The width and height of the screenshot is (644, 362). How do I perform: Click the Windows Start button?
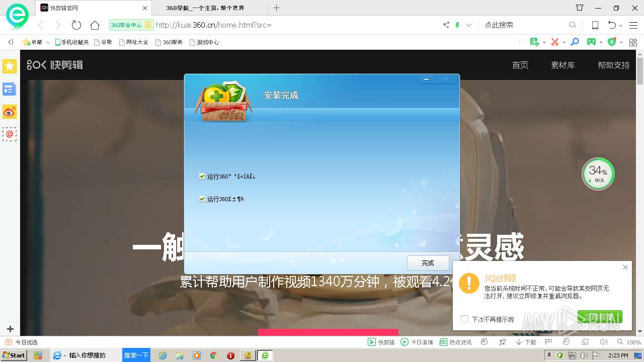click(14, 355)
